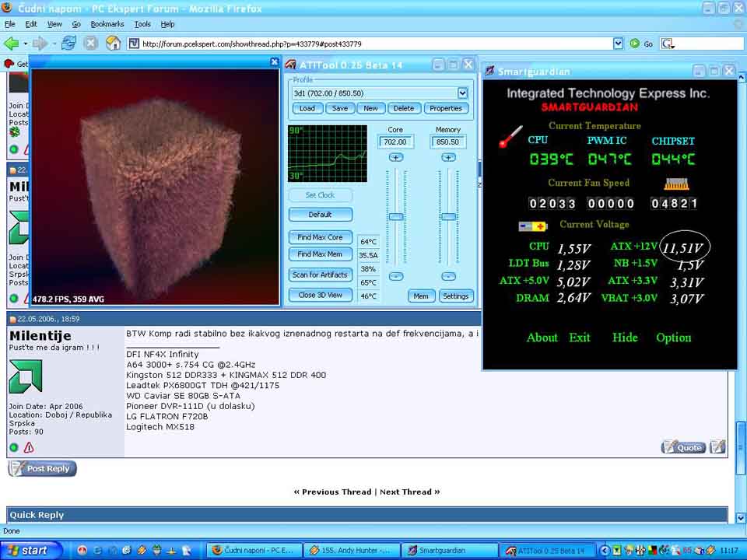The width and height of the screenshot is (747, 560).
Task: Click the Post Reply button
Action: 42,468
